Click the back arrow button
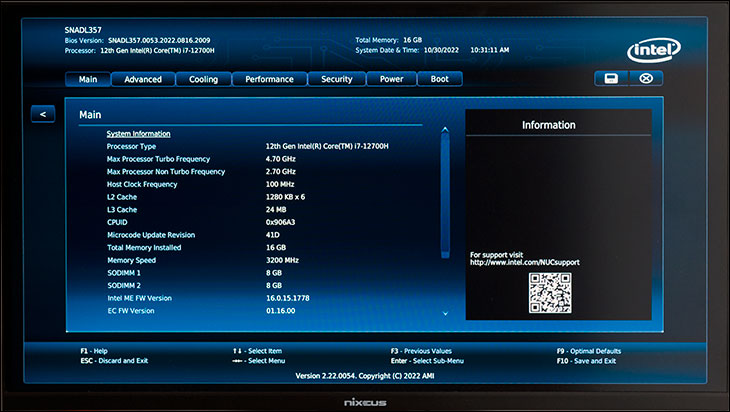This screenshot has width=730, height=412. click(43, 114)
